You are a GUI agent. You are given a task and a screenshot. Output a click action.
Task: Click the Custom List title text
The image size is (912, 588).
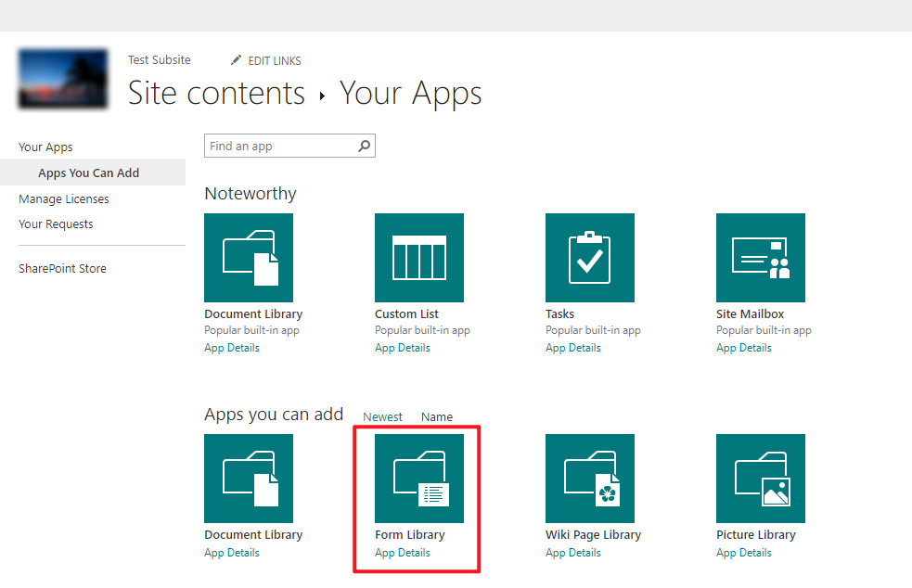click(406, 314)
